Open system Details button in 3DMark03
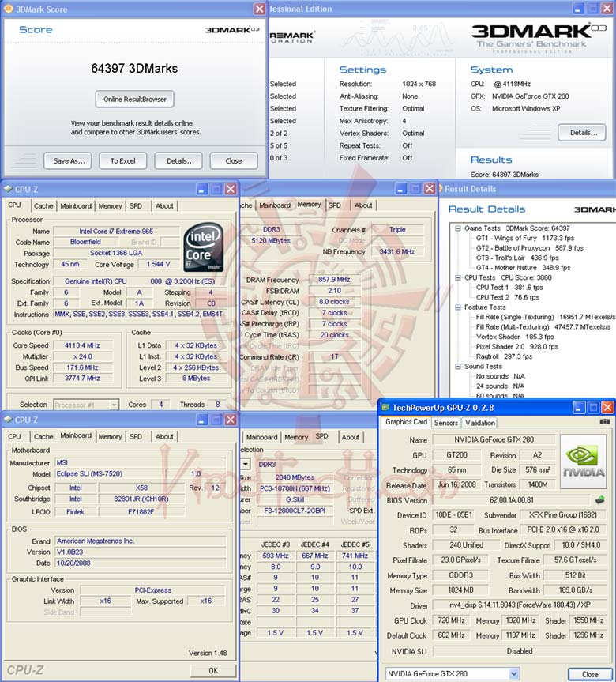The image size is (616, 682). [x=582, y=133]
